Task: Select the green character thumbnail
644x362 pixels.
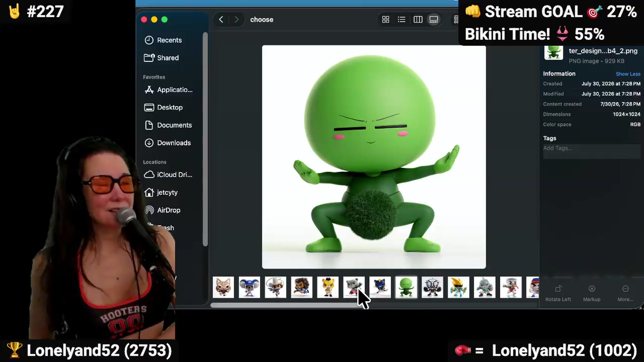Action: pyautogui.click(x=406, y=287)
